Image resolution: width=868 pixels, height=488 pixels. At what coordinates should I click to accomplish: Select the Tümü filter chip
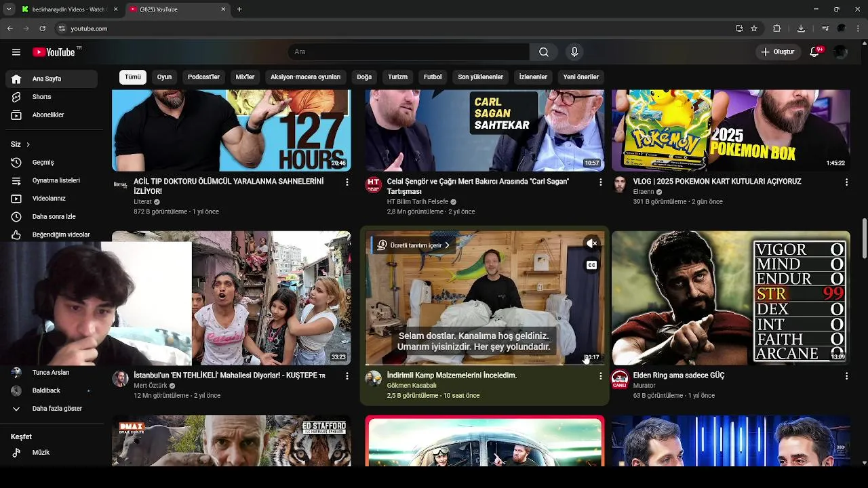133,77
